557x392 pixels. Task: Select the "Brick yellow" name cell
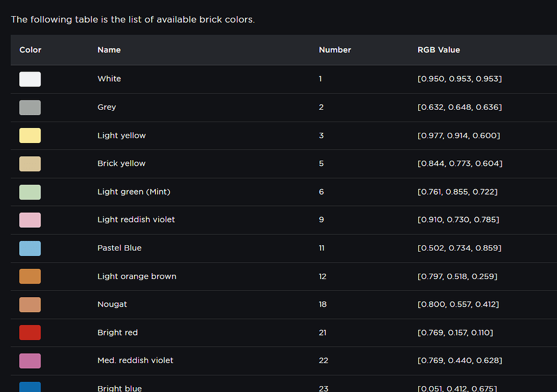point(122,163)
